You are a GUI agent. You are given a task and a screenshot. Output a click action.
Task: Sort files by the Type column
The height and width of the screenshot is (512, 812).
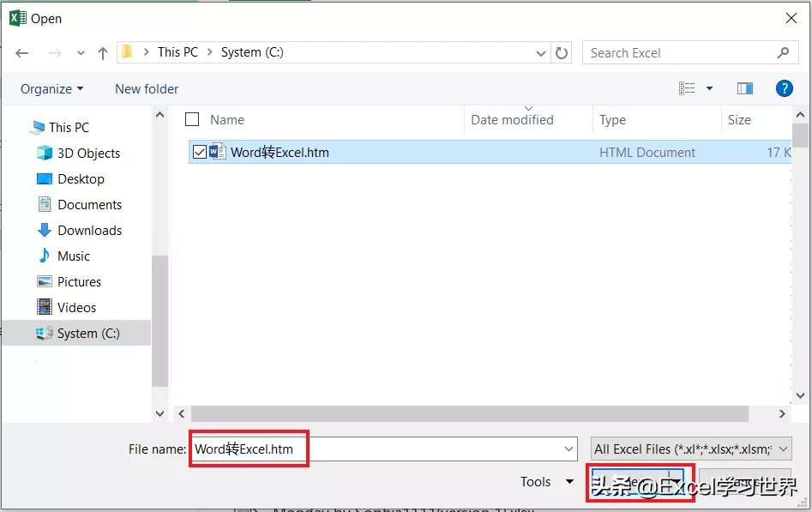click(x=612, y=120)
